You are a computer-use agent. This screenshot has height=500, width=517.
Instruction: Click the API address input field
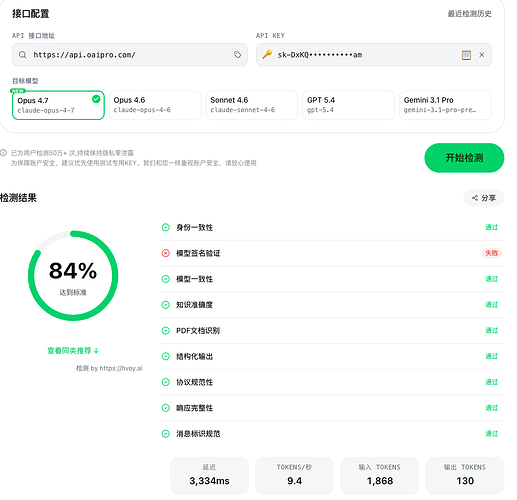[130, 55]
